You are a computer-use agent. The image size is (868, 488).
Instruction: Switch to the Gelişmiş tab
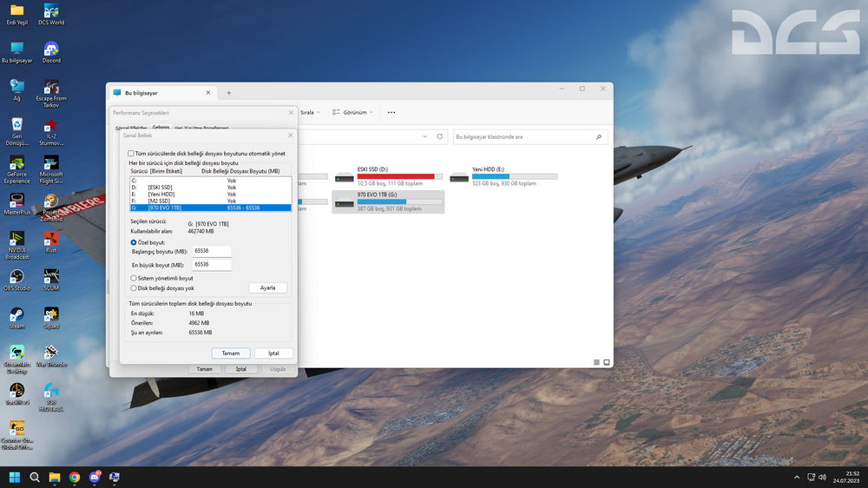(x=161, y=128)
